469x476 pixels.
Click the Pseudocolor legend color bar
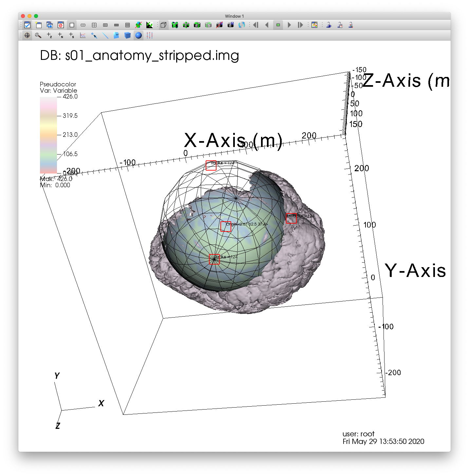[48, 135]
